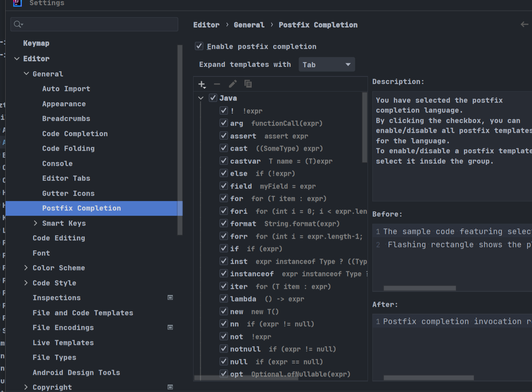Disable the castvar template checkbox
The width and height of the screenshot is (532, 392).
[224, 161]
